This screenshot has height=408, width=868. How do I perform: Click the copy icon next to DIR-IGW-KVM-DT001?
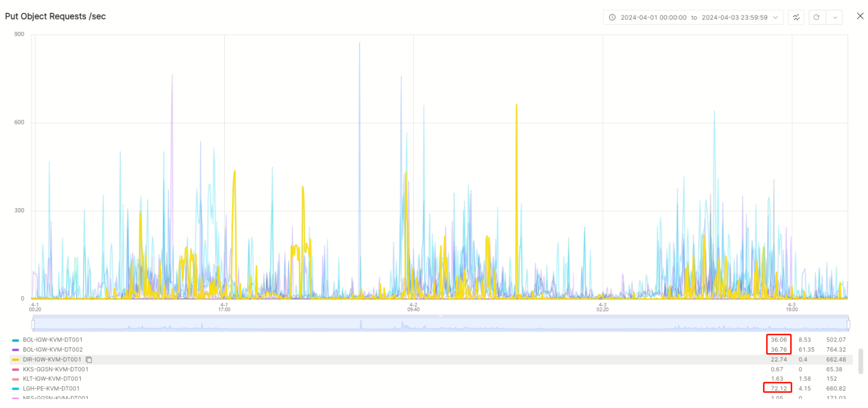(89, 360)
